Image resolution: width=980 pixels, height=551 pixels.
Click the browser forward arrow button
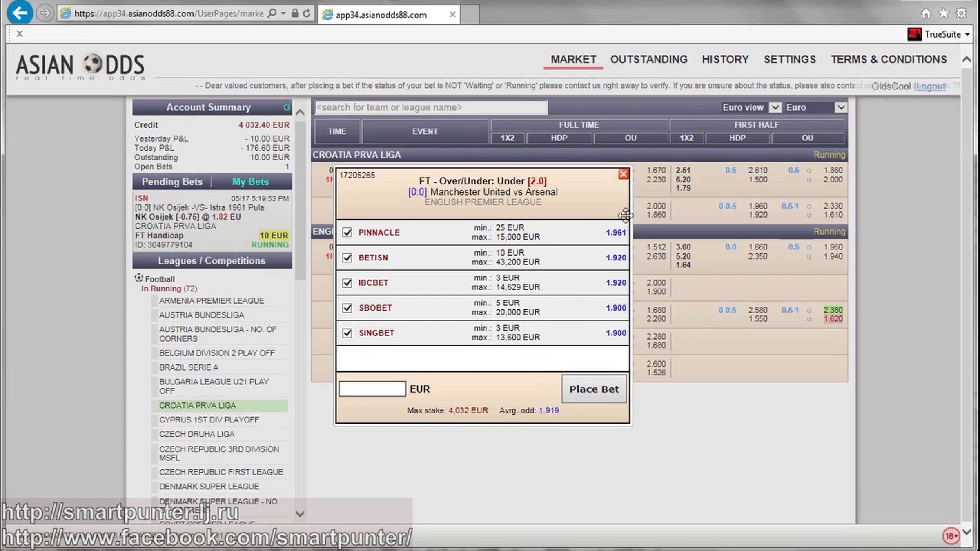45,13
